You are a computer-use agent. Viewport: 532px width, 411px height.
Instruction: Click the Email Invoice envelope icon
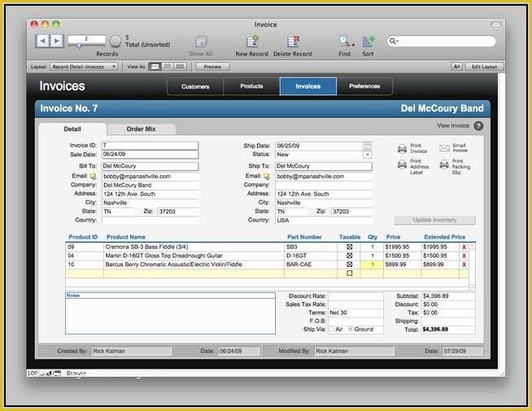click(x=444, y=148)
